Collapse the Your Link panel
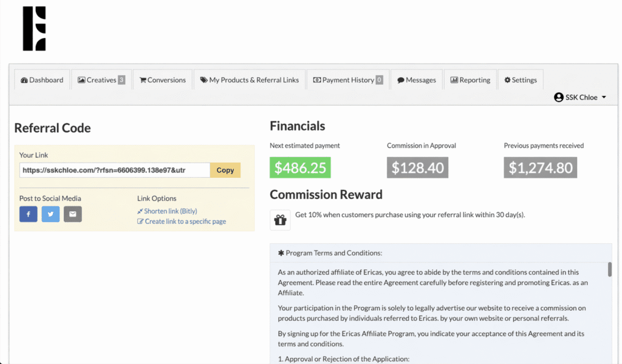The width and height of the screenshot is (622, 364). pyautogui.click(x=34, y=155)
